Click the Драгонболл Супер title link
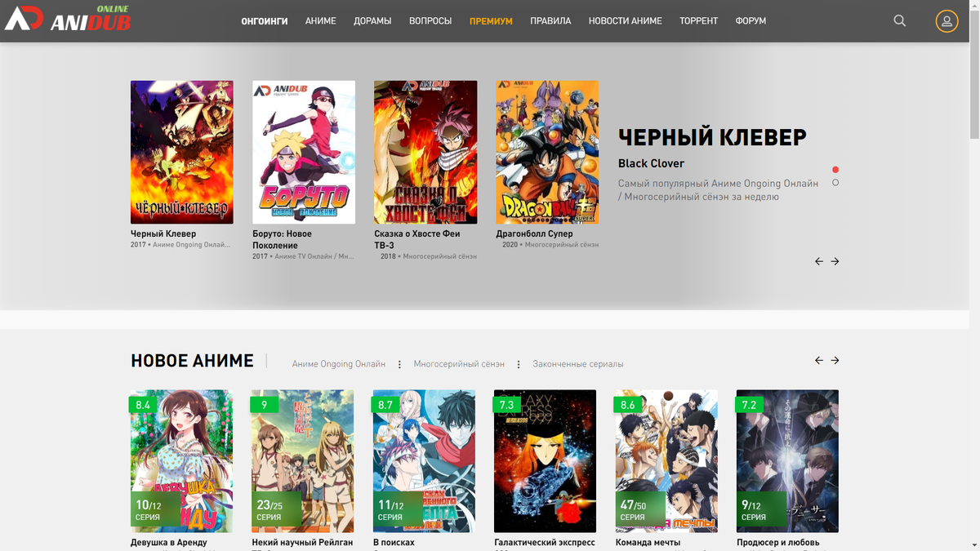The width and height of the screenshot is (980, 551). [534, 233]
